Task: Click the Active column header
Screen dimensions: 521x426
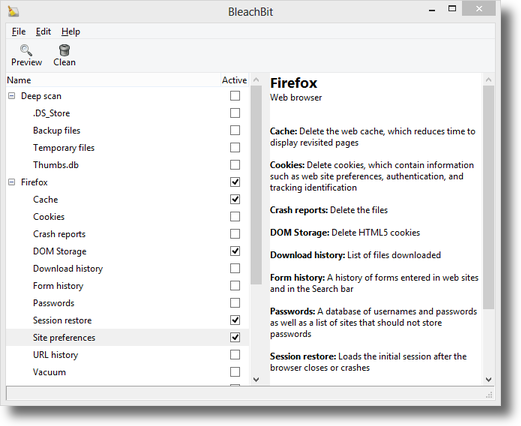Action: [235, 80]
